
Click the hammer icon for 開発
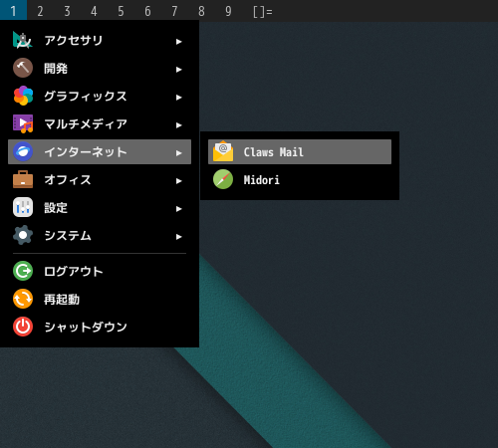click(23, 68)
